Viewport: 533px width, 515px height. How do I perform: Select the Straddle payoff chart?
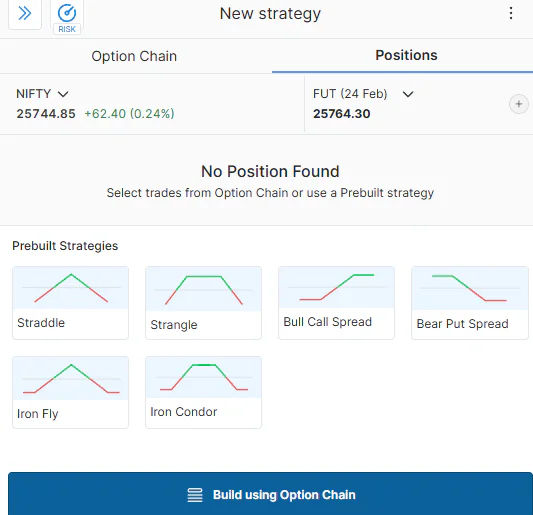(x=71, y=288)
